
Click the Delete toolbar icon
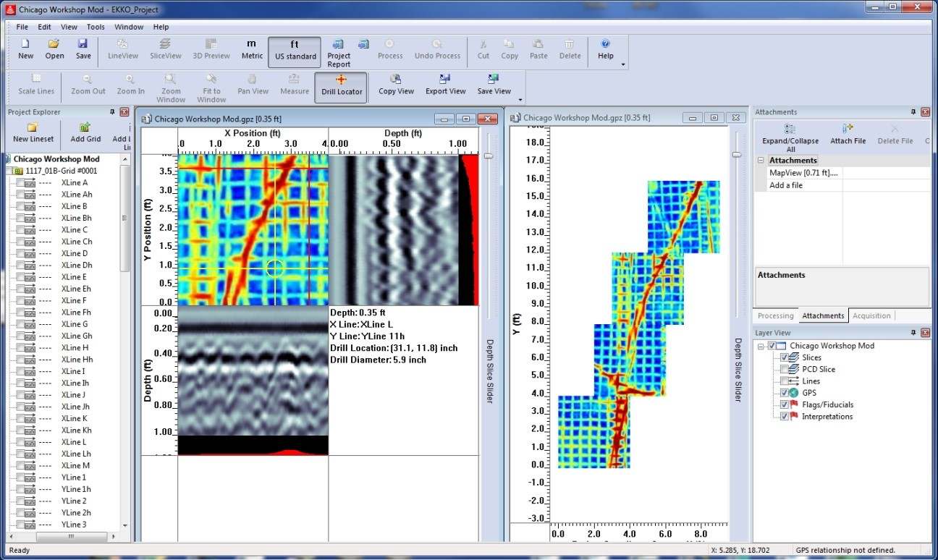click(570, 50)
